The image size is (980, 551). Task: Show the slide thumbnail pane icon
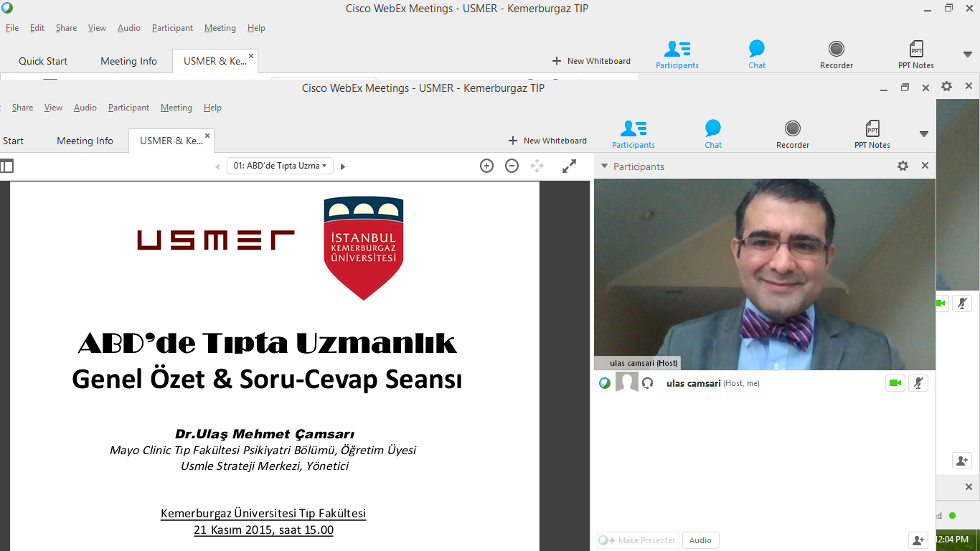(6, 166)
